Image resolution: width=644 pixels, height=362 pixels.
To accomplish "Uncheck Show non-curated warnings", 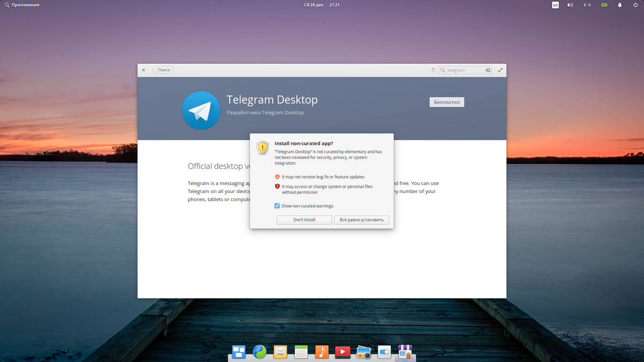I will click(277, 206).
